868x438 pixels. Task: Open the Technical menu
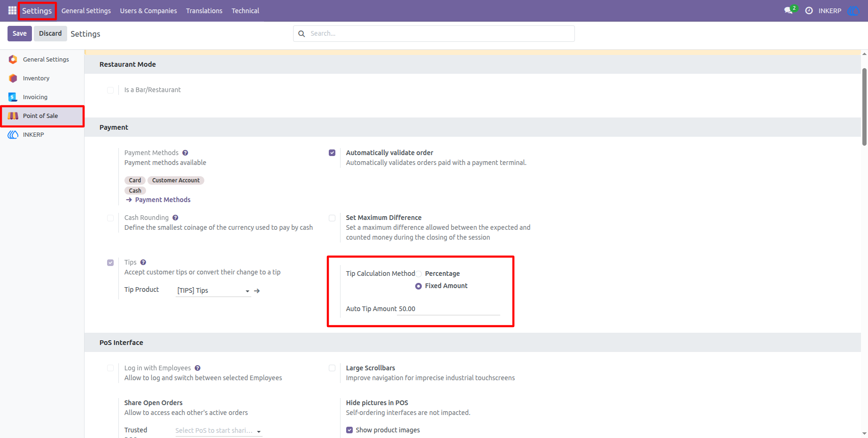(x=245, y=10)
